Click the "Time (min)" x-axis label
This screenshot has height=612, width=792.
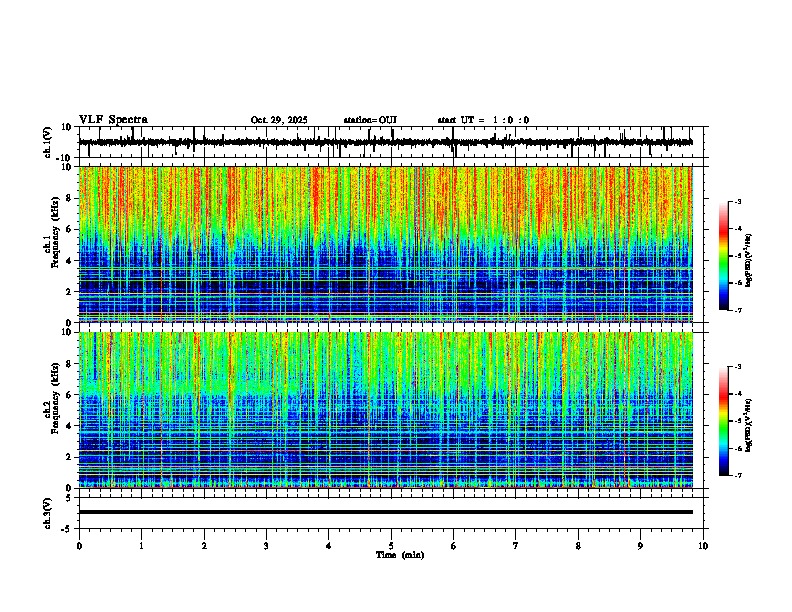(400, 555)
